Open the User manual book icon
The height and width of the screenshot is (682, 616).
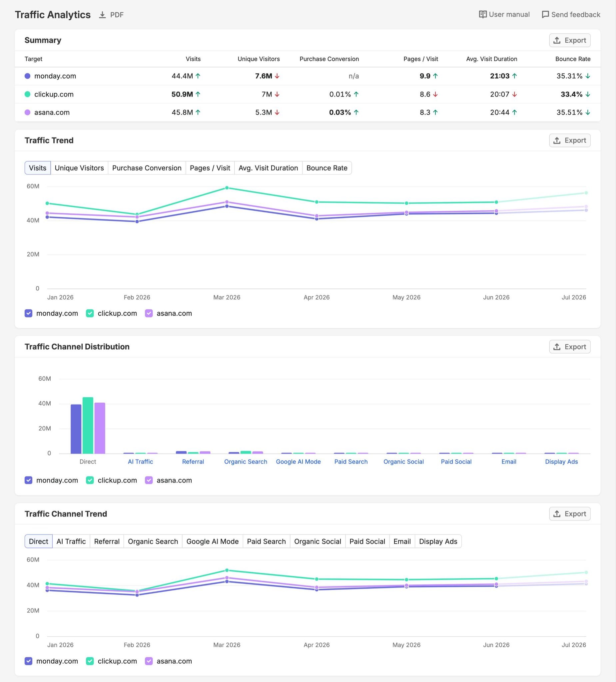click(483, 14)
